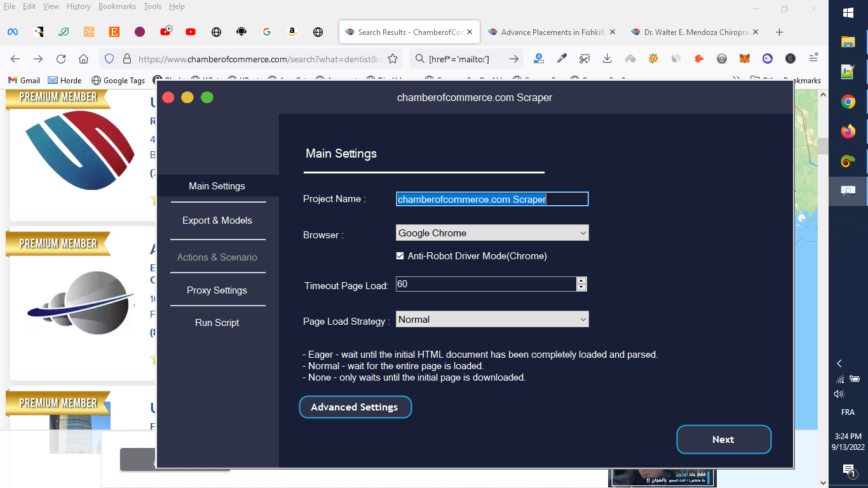This screenshot has height=488, width=868.
Task: Expand the Page Load Strategy dropdown
Action: coord(492,320)
